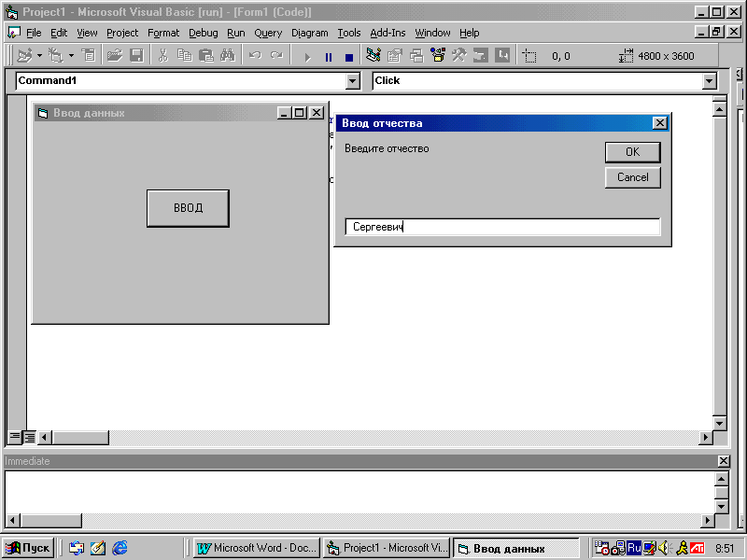Open Visual Component Manager icon
Screen dimensions: 747x560
[x=502, y=56]
